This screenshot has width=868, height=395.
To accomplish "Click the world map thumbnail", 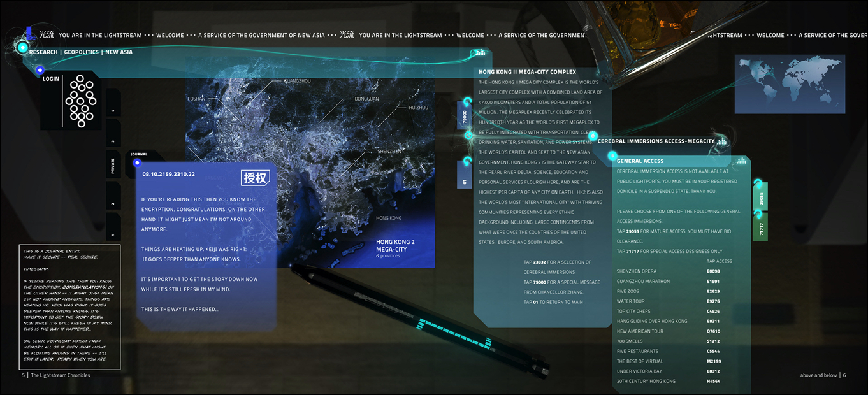I will pos(790,83).
